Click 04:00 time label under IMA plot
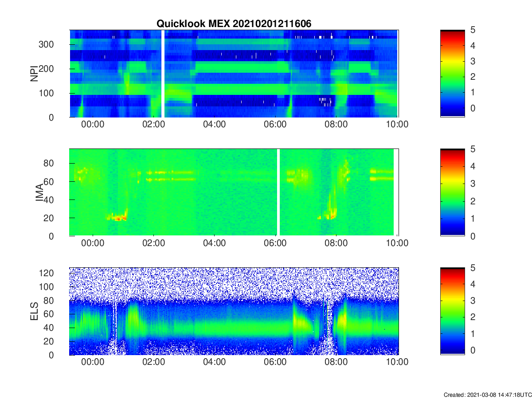This screenshot has width=532, height=399. click(x=214, y=243)
